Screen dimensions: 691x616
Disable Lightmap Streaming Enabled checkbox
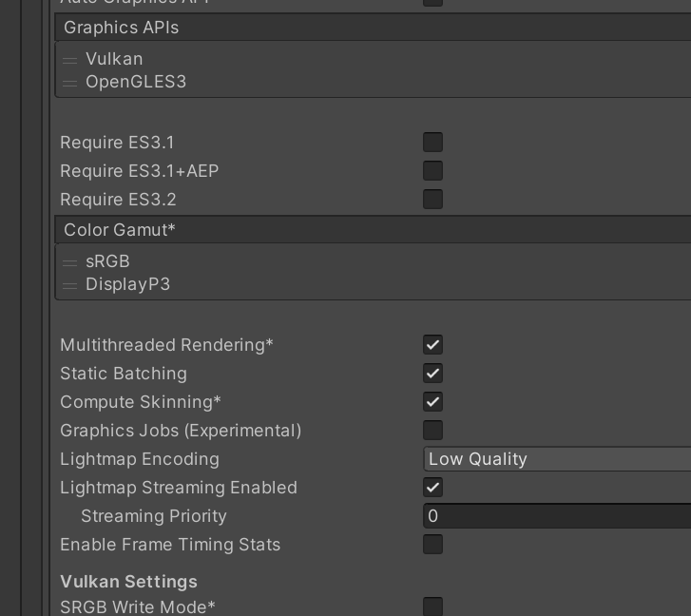432,488
